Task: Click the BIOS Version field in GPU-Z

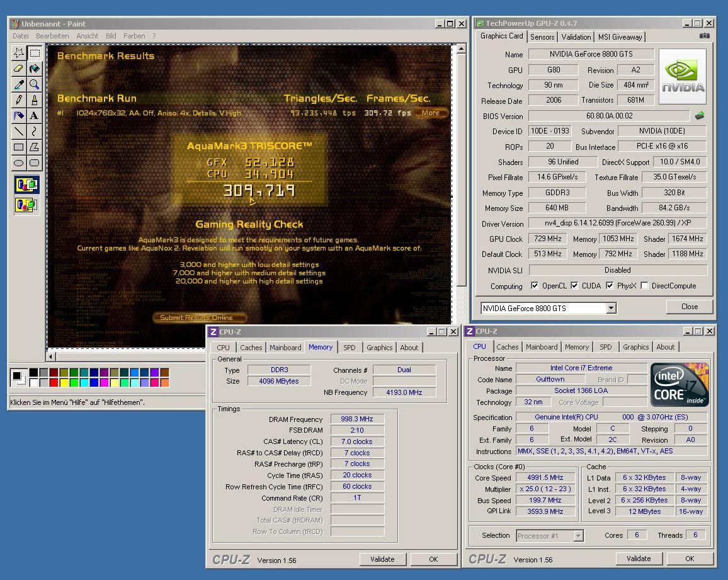Action: coord(609,116)
